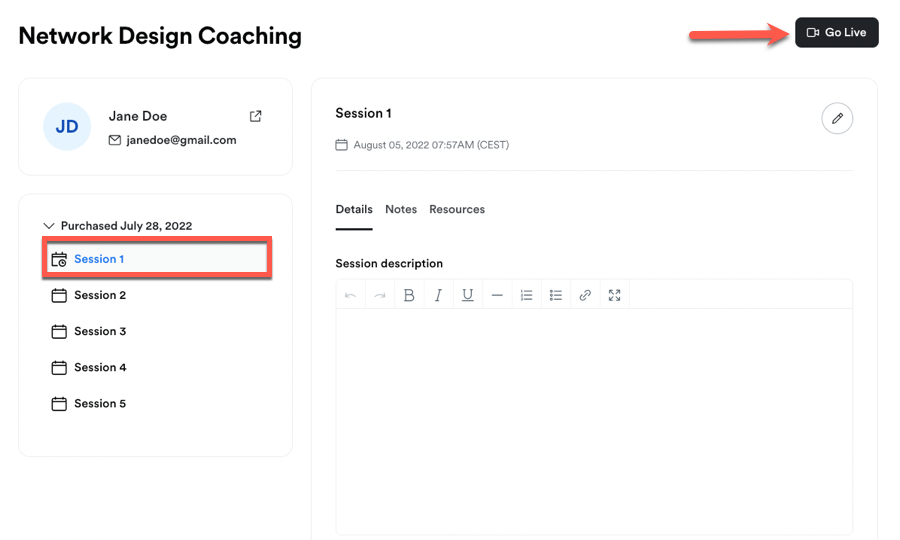The width and height of the screenshot is (900, 540).
Task: Toggle underline formatting in the editor
Action: pyautogui.click(x=467, y=295)
